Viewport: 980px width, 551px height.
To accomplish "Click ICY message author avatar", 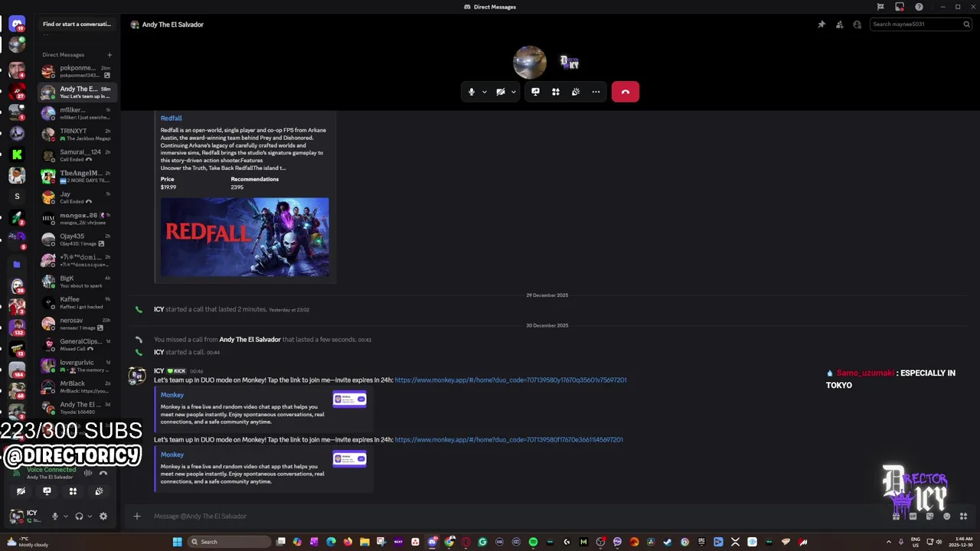I will click(x=137, y=376).
